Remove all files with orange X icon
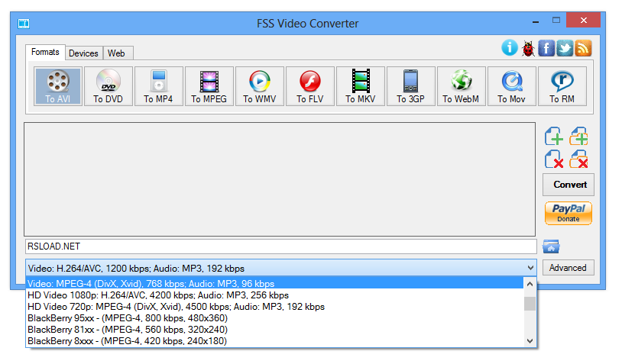Screen dimensions: 622x364 pos(578,159)
